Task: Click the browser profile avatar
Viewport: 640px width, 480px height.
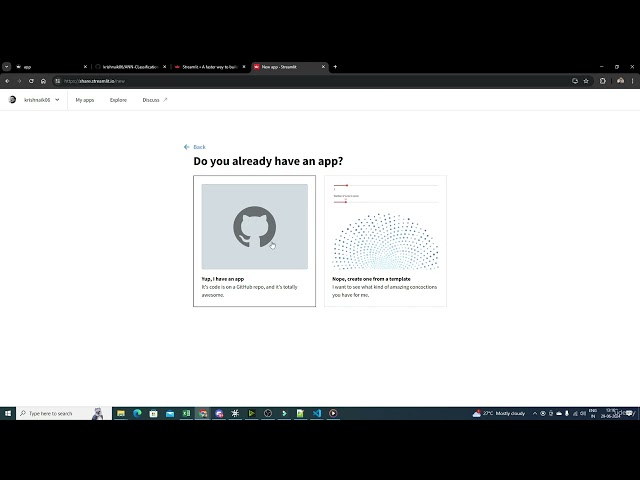Action: 620,81
